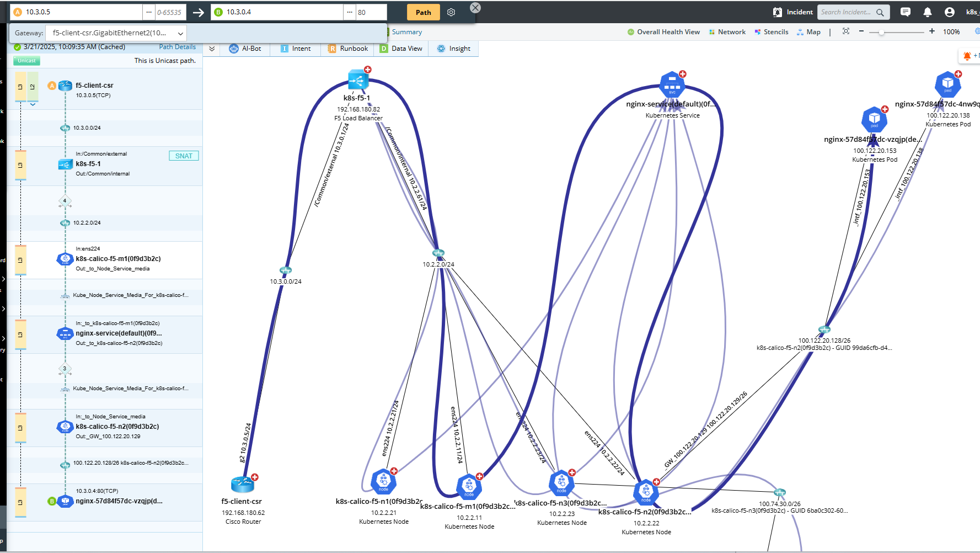Click the red plus on f5-client-csr router
This screenshot has height=553, width=980.
255,477
